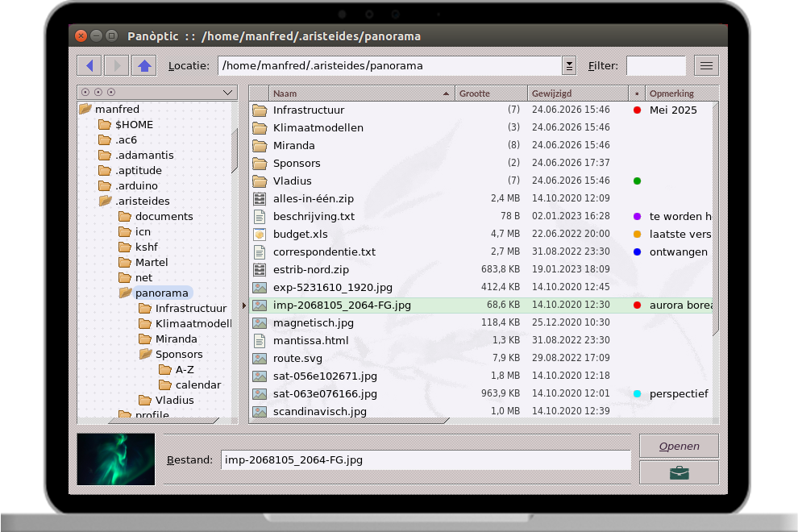Click the image icon of sat-056e102671.jpg

[260, 376]
